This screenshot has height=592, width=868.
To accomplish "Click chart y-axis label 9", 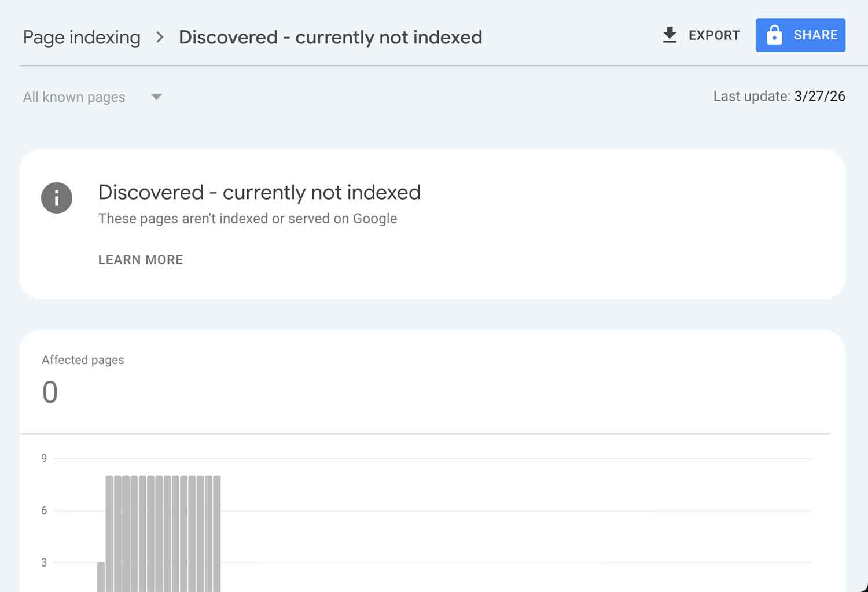I will pos(44,458).
